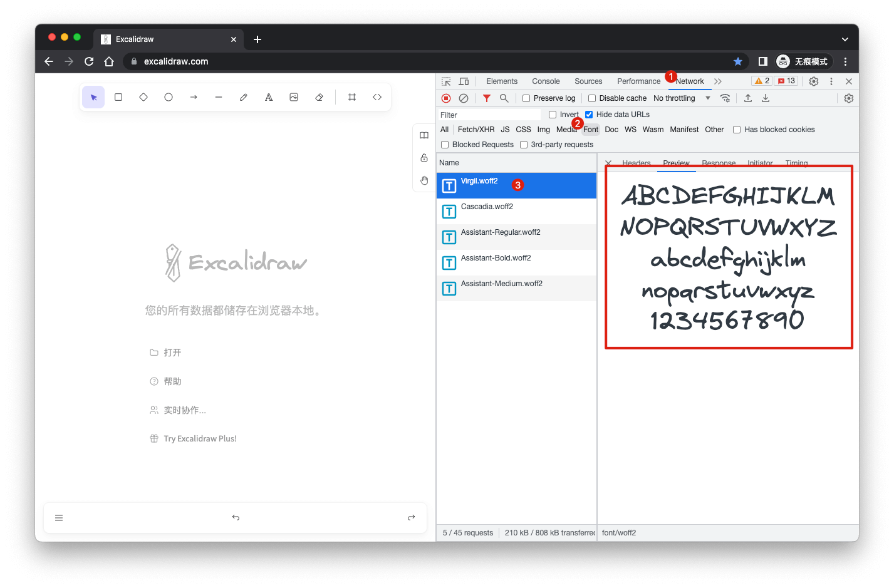The width and height of the screenshot is (894, 588).
Task: Toggle the network filter funnel icon
Action: point(487,98)
